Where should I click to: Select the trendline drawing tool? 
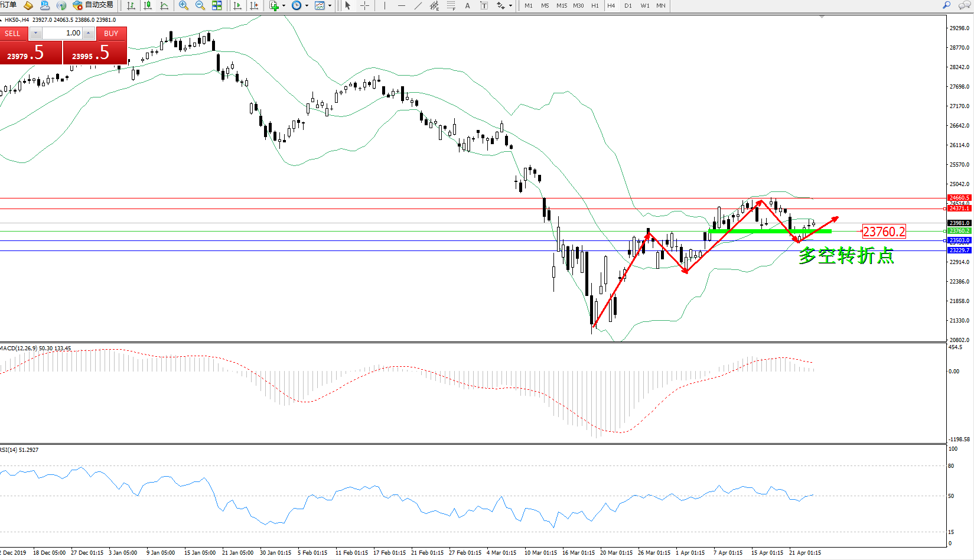pos(418,5)
